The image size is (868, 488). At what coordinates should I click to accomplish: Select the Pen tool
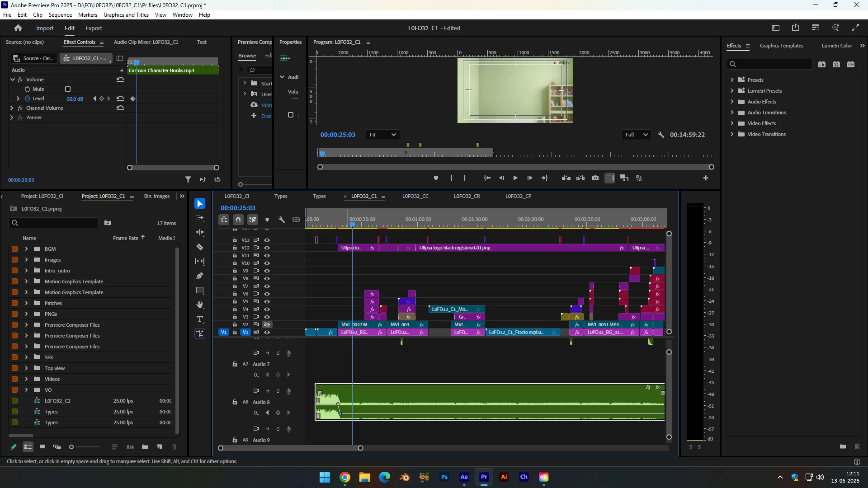[200, 276]
